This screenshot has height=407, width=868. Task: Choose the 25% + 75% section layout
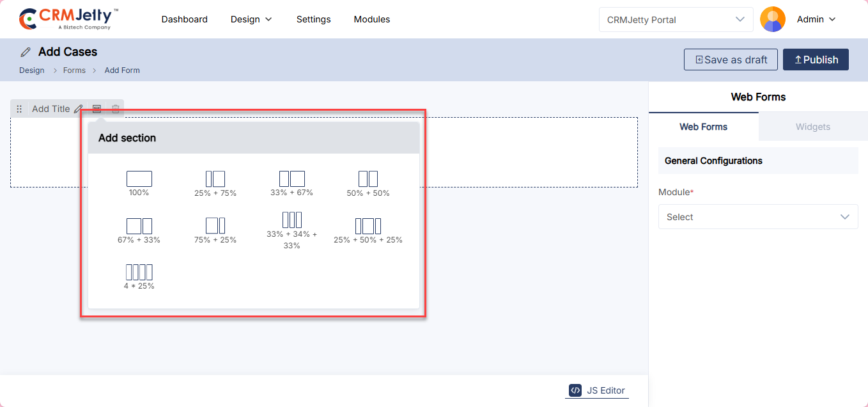[x=215, y=179]
